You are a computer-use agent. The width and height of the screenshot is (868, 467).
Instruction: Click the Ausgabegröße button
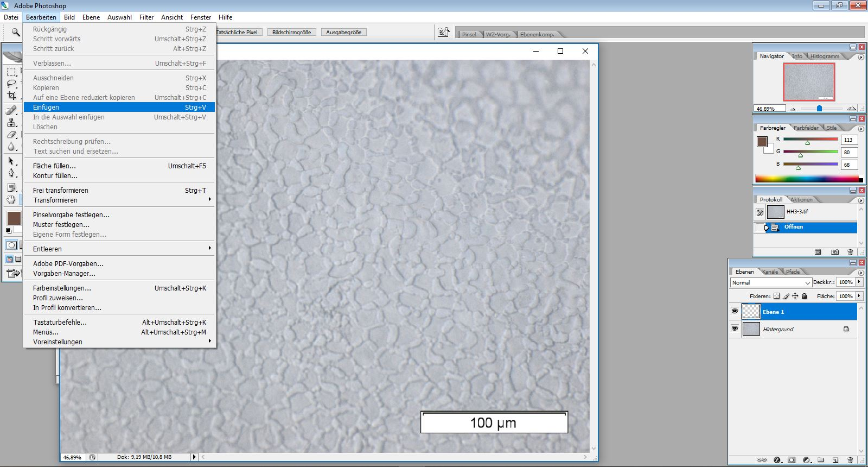click(343, 32)
